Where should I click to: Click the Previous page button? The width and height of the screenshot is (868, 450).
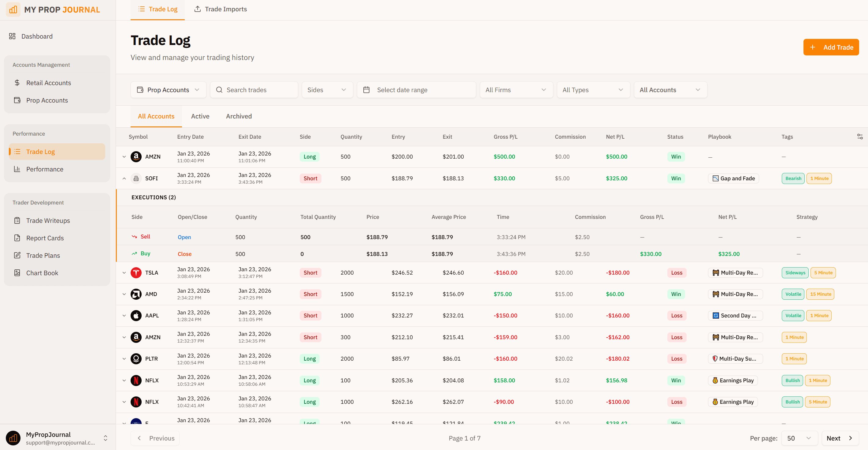(155, 438)
